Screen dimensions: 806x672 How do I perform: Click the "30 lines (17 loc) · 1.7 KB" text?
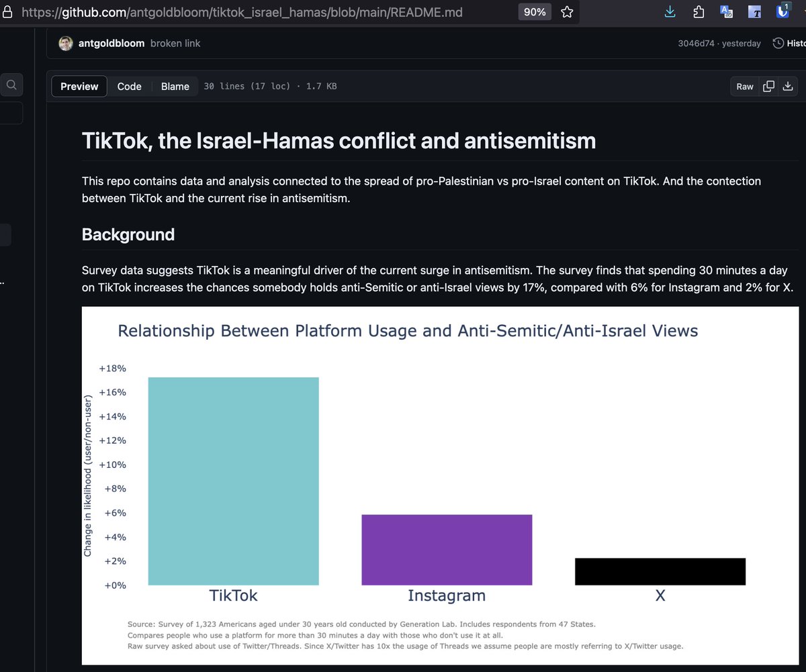click(x=270, y=86)
